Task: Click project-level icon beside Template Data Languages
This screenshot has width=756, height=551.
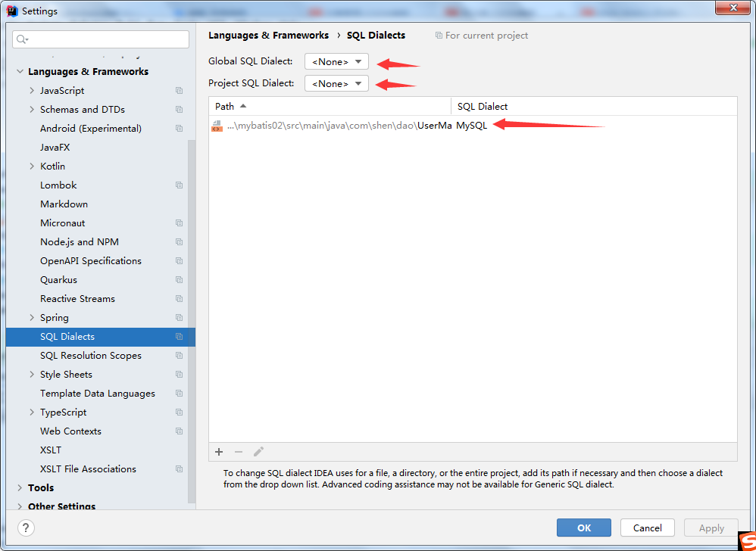Action: pos(180,394)
